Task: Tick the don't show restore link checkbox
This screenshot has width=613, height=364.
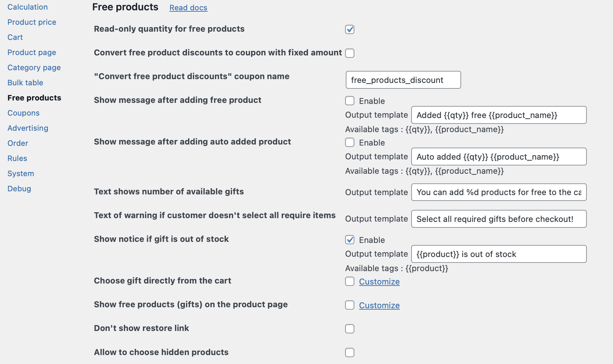Action: [x=350, y=329]
